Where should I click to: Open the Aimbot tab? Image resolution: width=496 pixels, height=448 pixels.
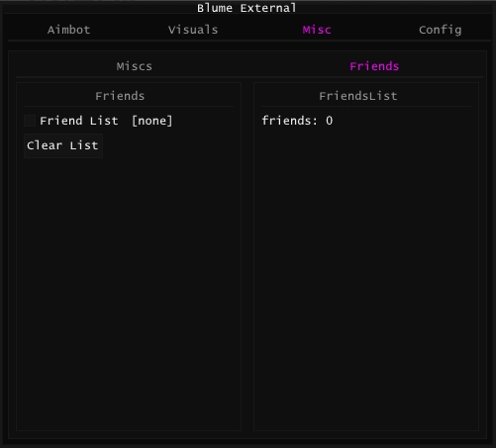point(68,30)
